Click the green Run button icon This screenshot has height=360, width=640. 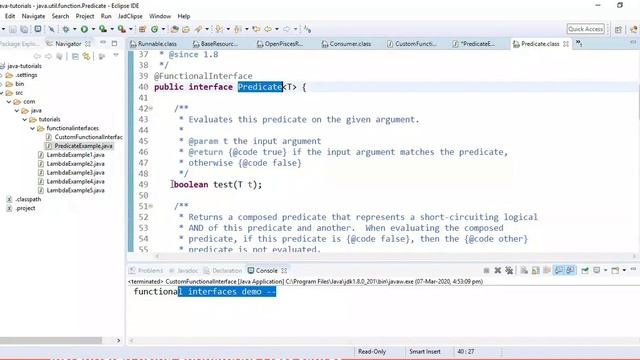pyautogui.click(x=84, y=29)
